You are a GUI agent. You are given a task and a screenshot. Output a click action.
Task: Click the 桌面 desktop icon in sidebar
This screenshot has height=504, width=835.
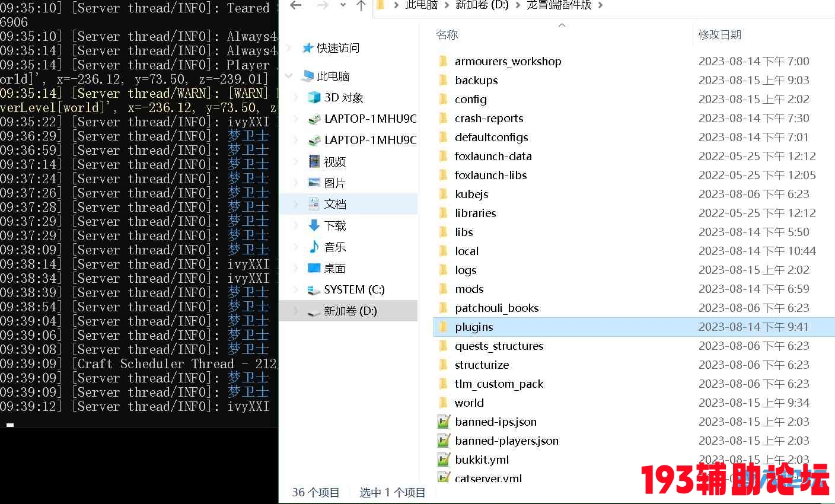(314, 268)
